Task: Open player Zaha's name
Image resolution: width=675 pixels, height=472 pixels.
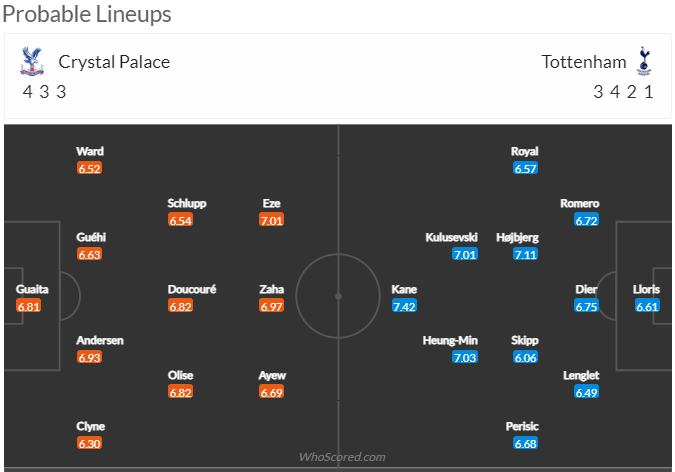Action: click(272, 289)
